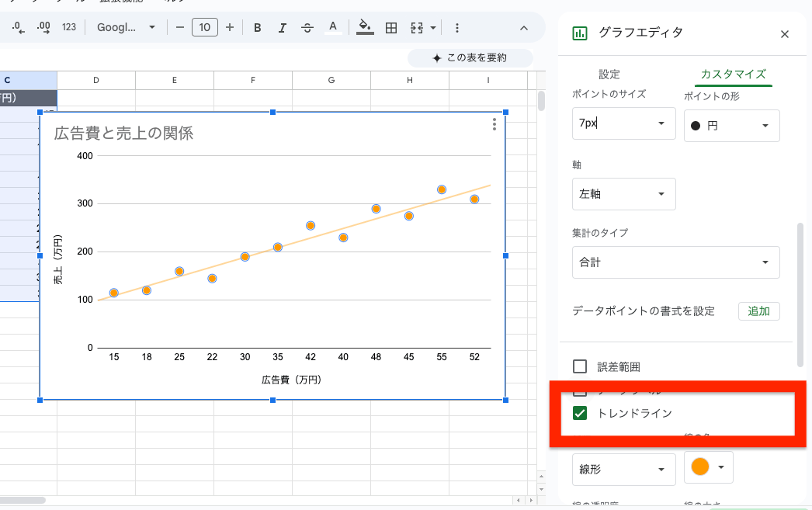Click the この表を要約 button
The height and width of the screenshot is (510, 812).
point(469,58)
